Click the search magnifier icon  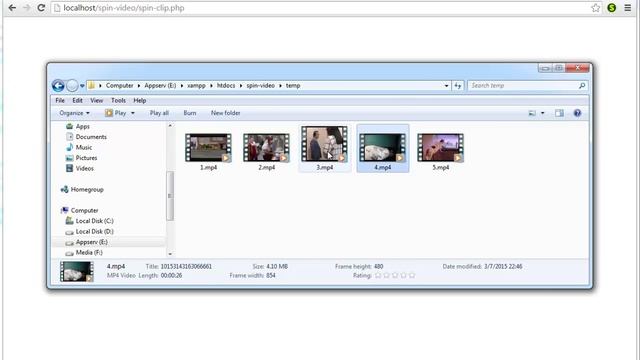tap(582, 86)
